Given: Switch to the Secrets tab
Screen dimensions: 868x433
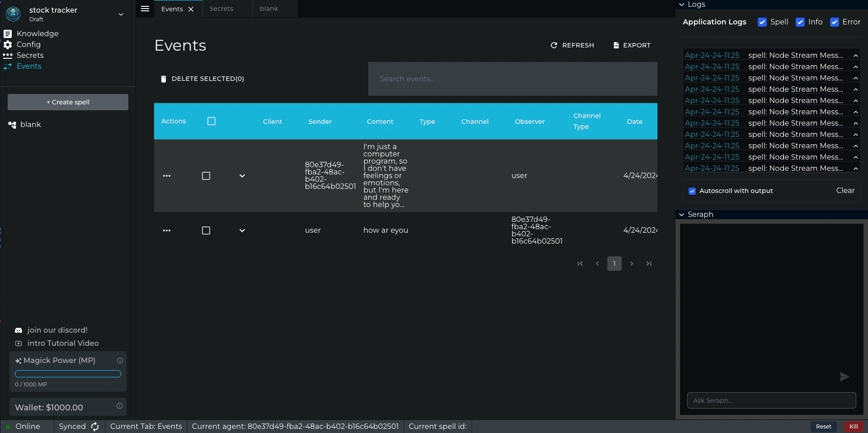Looking at the screenshot, I should click(222, 9).
